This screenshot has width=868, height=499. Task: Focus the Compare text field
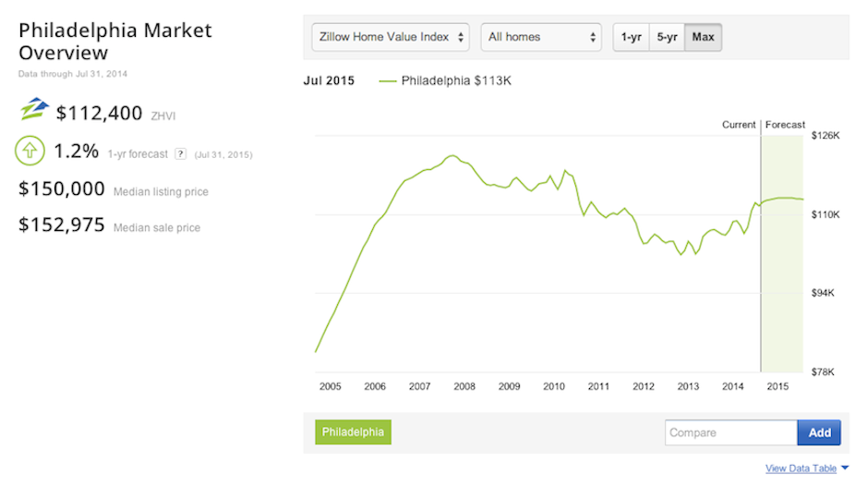click(x=730, y=432)
